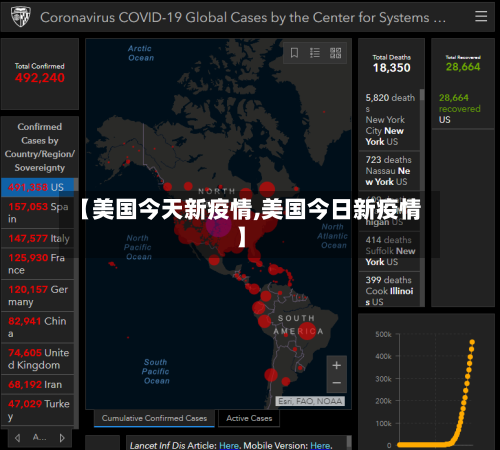Click 5,820 deaths New York City entry

coord(389,120)
